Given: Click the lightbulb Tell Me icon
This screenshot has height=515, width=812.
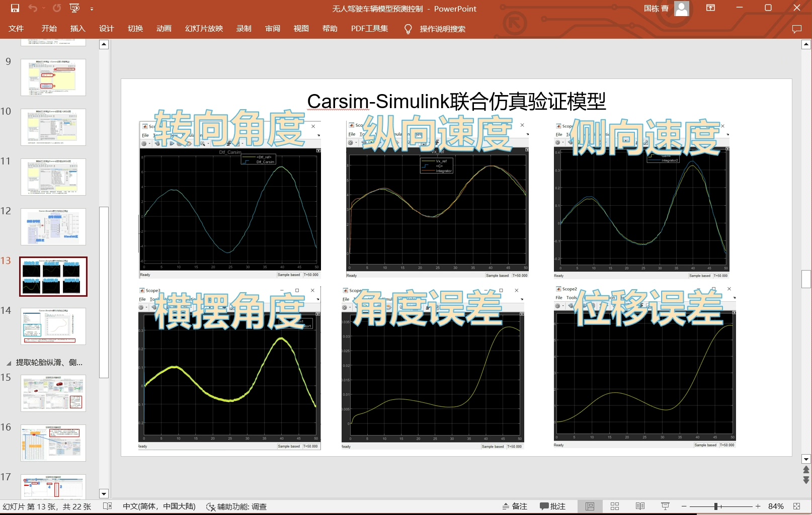Looking at the screenshot, I should [408, 29].
